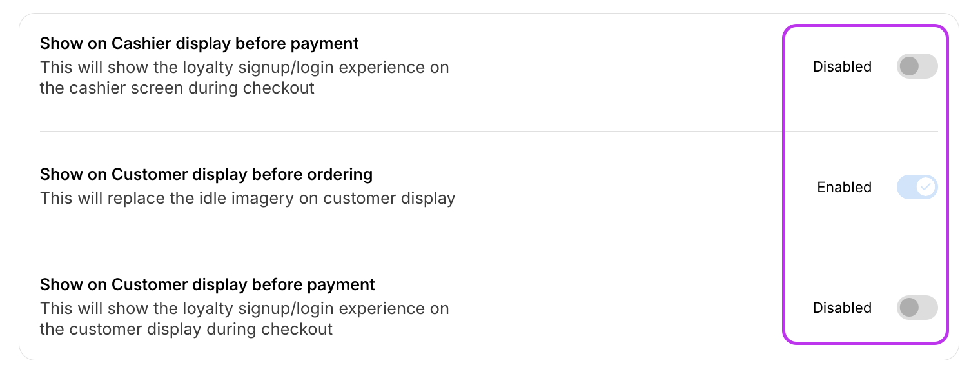Click the checkmark icon in the Enabled toggle

(x=926, y=187)
